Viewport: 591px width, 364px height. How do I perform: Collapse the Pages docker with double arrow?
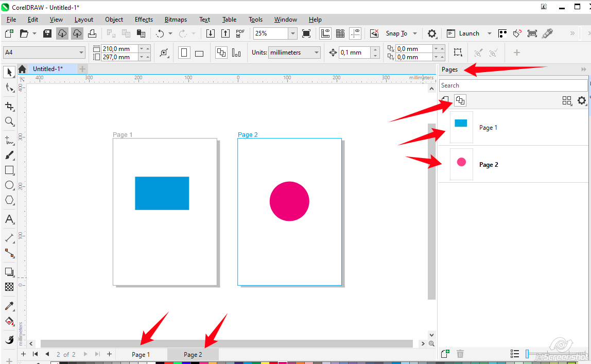point(583,70)
